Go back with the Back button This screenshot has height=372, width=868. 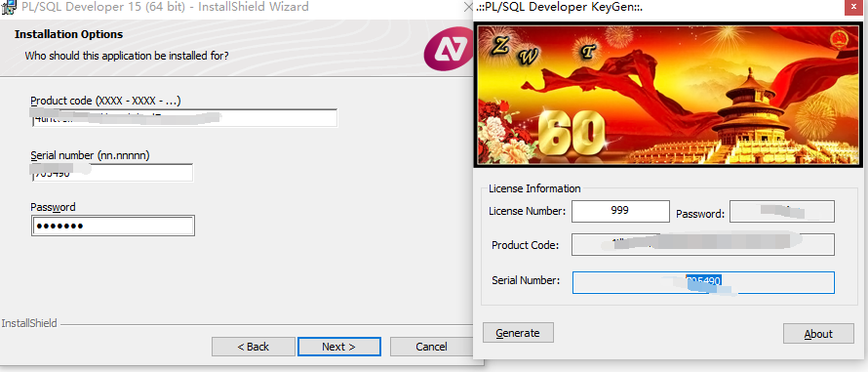click(253, 347)
